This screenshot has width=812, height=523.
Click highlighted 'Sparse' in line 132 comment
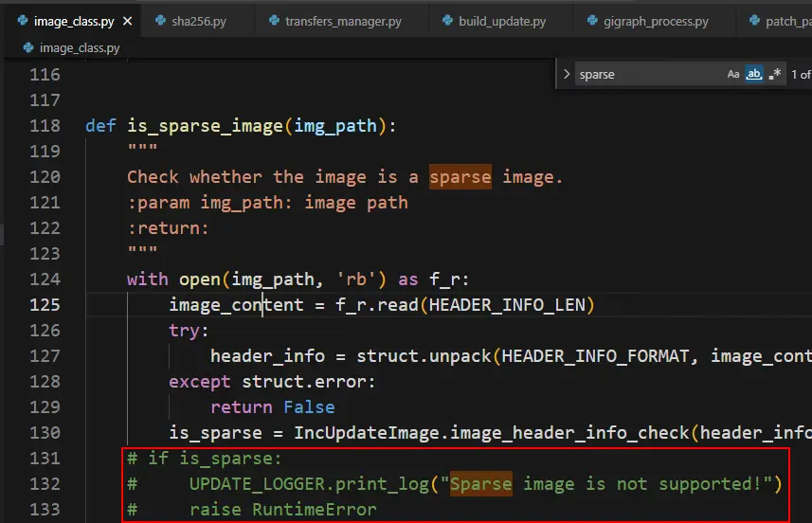click(x=481, y=483)
